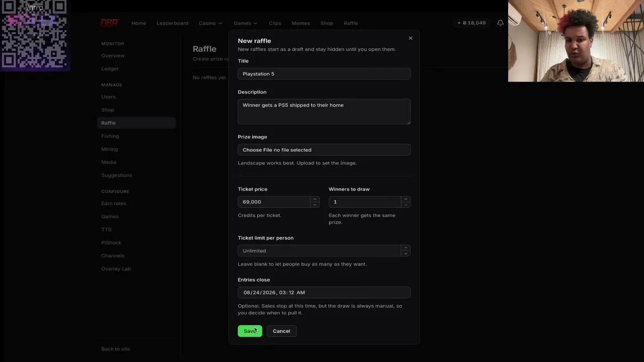This screenshot has width=644, height=362.
Task: Decrease the ticket price stepper
Action: click(x=314, y=205)
